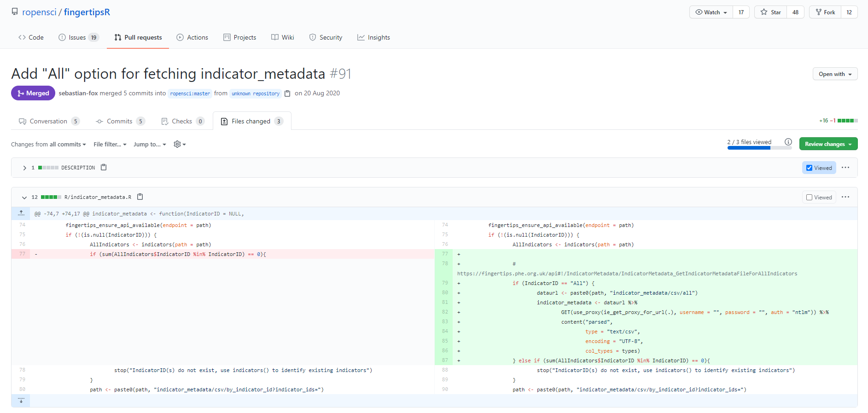Open Pull requests tab
The width and height of the screenshot is (868, 413).
click(138, 37)
